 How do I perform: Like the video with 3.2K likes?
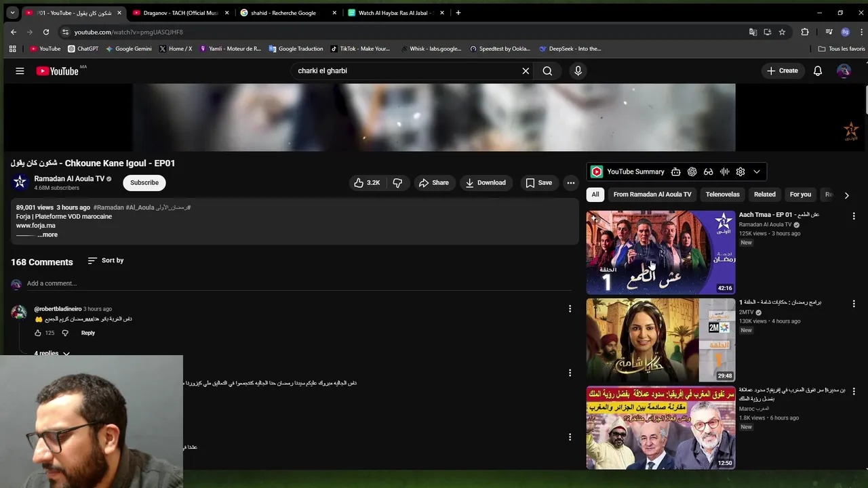[x=366, y=182]
